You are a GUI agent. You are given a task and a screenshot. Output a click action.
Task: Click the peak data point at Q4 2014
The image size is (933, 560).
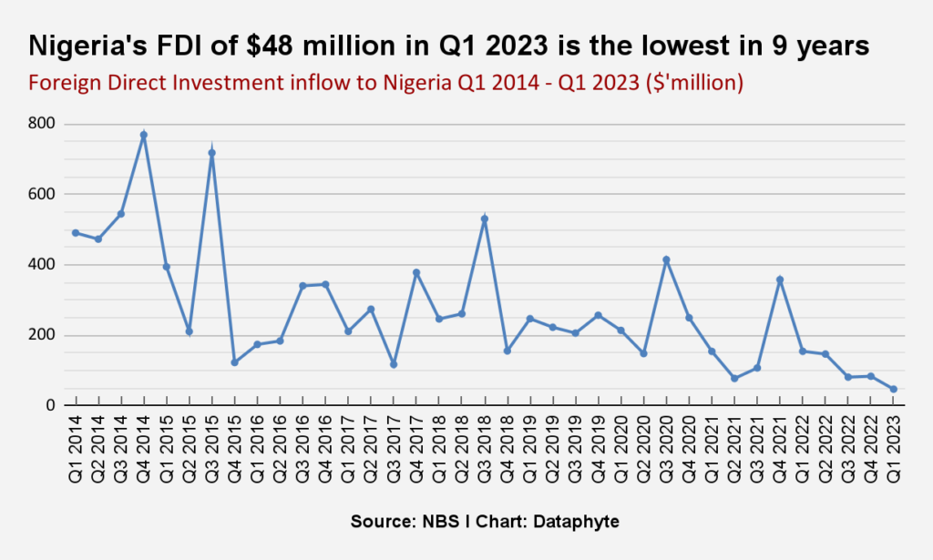143,135
